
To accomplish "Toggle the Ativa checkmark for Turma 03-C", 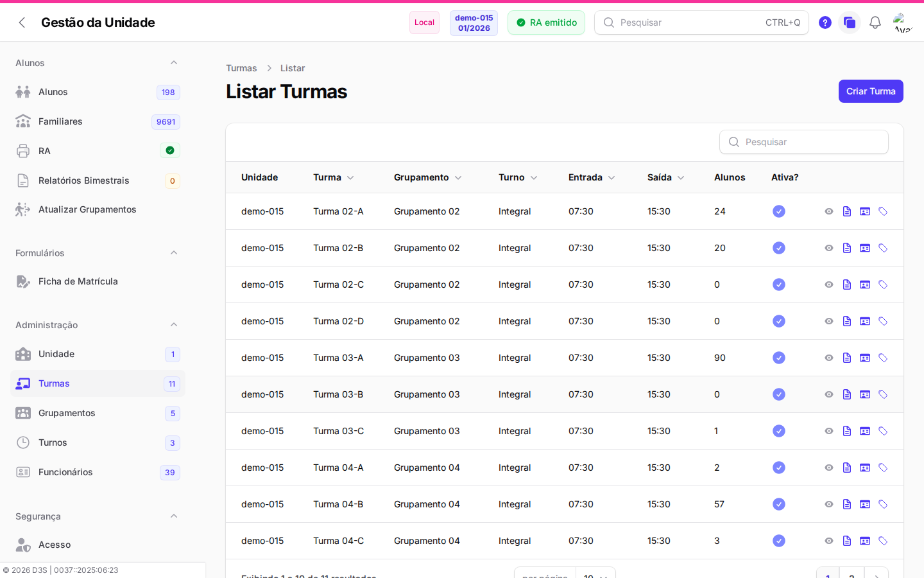I will [x=779, y=431].
